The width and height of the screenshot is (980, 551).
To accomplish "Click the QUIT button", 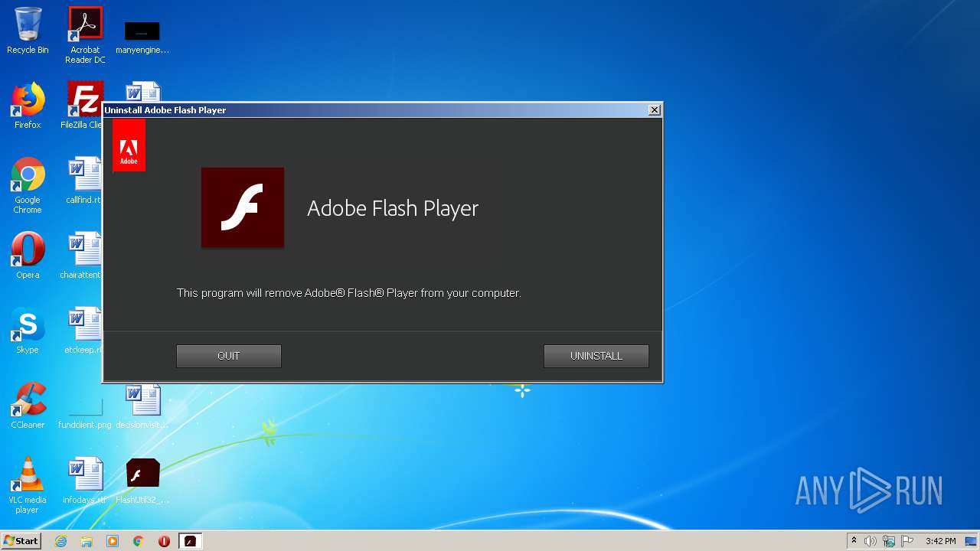I will click(228, 356).
